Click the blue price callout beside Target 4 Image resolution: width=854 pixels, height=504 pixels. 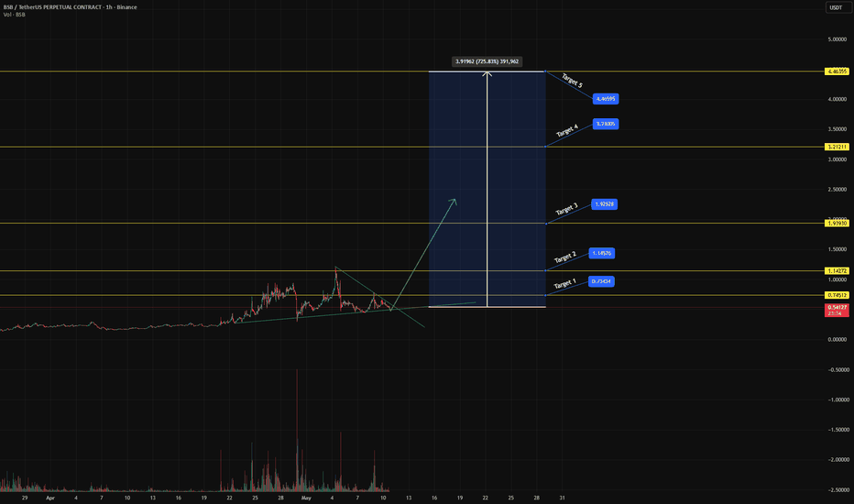(x=606, y=125)
